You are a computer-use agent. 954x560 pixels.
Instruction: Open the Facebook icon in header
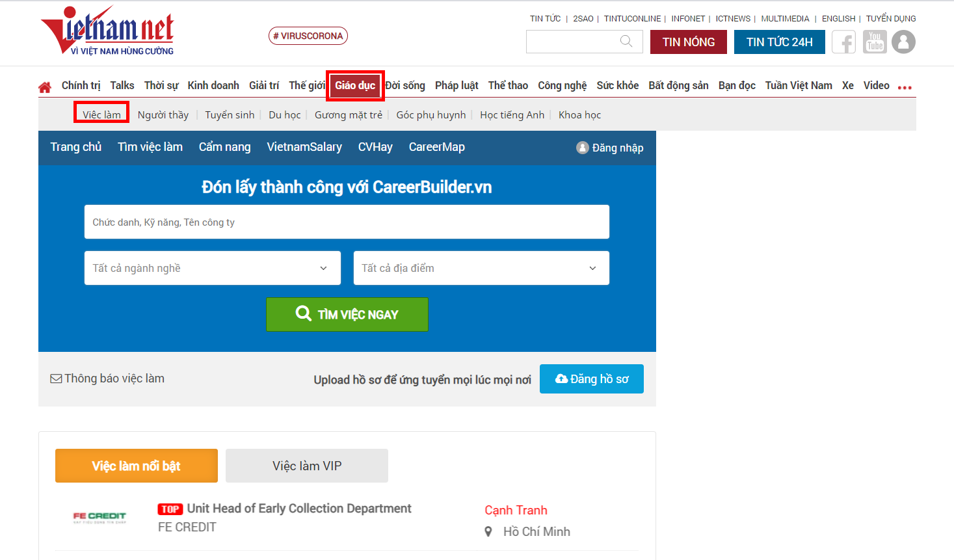click(x=844, y=42)
